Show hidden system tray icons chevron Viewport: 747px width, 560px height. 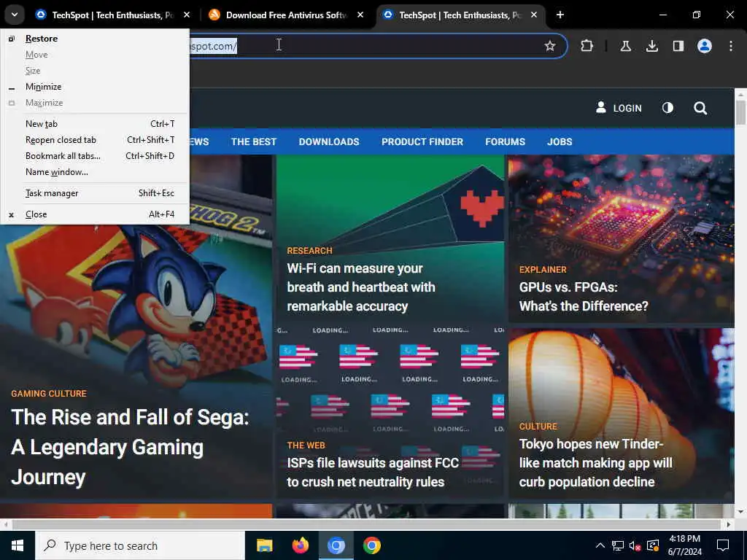[x=600, y=545]
